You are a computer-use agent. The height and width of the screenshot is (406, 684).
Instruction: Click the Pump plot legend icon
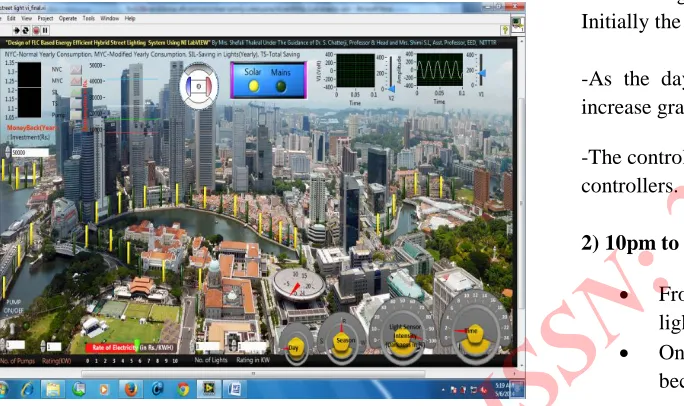[x=76, y=115]
